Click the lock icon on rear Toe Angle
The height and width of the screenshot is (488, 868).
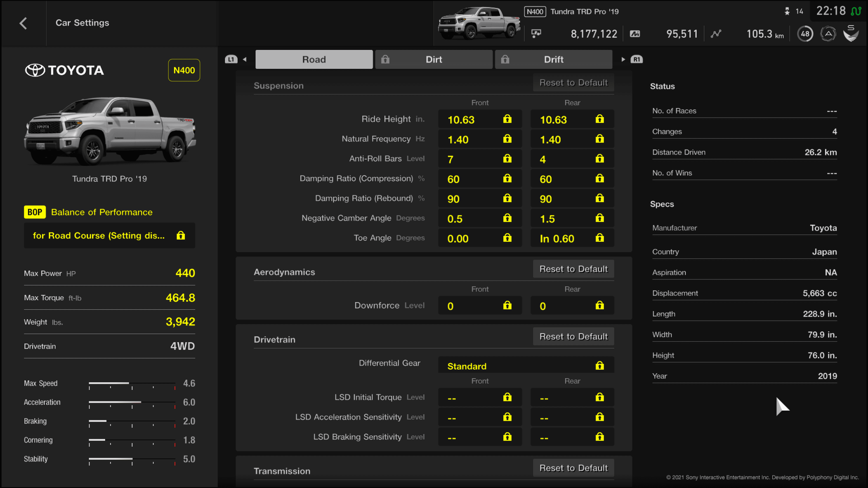(x=599, y=238)
